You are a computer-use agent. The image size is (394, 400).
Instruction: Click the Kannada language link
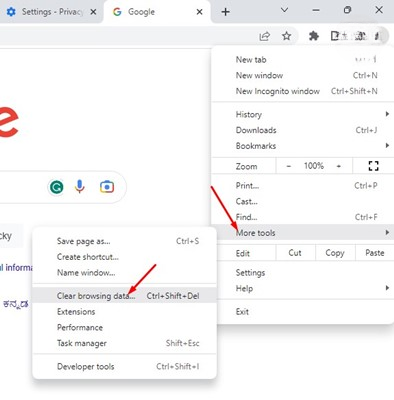(x=16, y=304)
